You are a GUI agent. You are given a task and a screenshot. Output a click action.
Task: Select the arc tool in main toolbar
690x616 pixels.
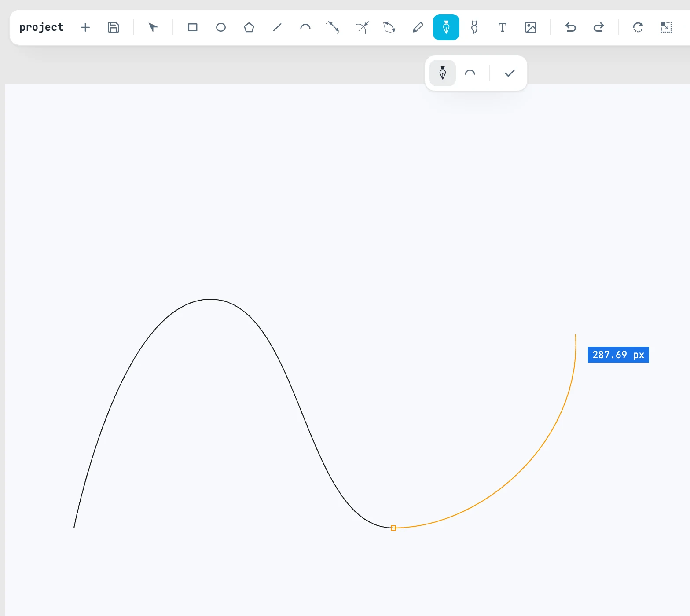[305, 27]
